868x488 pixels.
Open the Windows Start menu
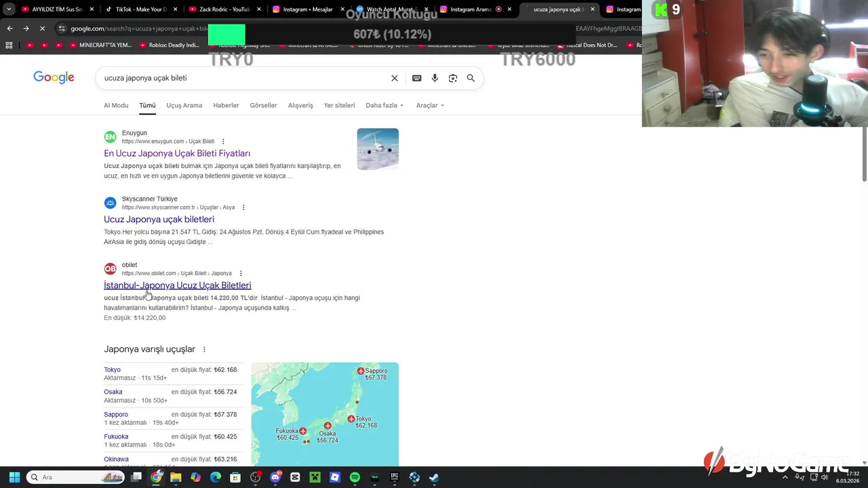click(14, 477)
